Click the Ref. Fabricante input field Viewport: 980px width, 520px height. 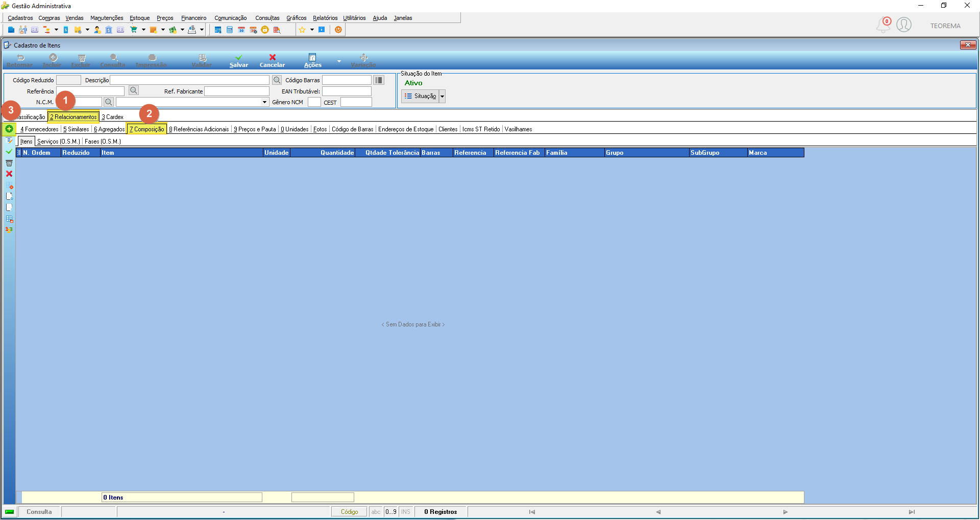click(x=237, y=91)
